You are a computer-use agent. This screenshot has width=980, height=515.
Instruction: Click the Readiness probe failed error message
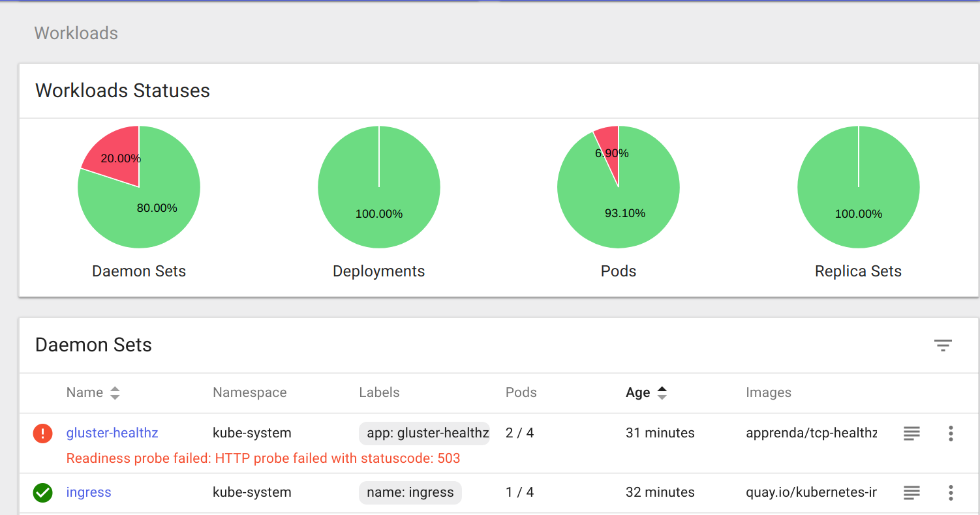tap(264, 458)
